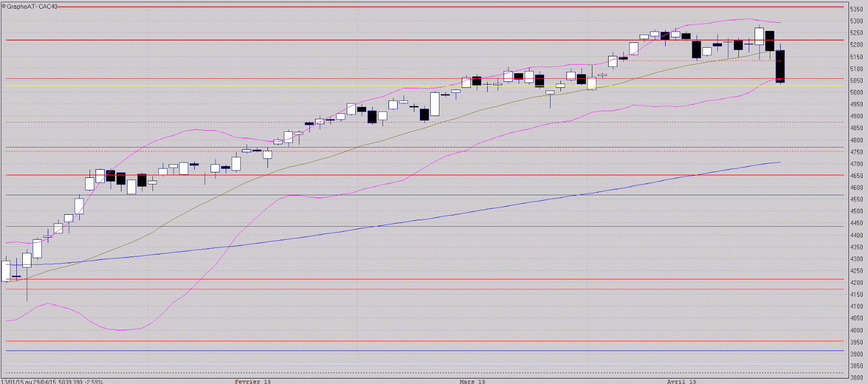Image resolution: width=868 pixels, height=384 pixels.
Task: Select the 4150 price axis label
Action: (856, 295)
